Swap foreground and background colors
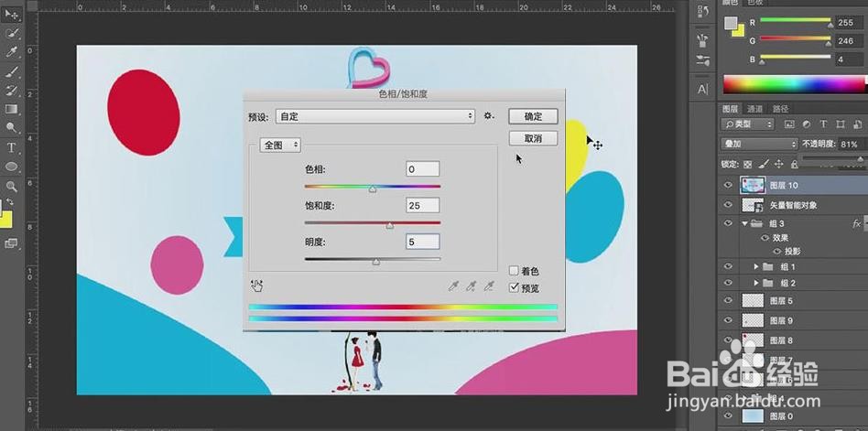This screenshot has height=431, width=868. click(10, 201)
